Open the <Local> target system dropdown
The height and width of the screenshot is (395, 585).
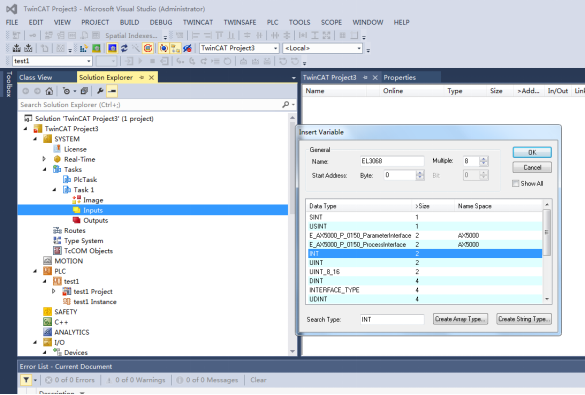[x=359, y=48]
